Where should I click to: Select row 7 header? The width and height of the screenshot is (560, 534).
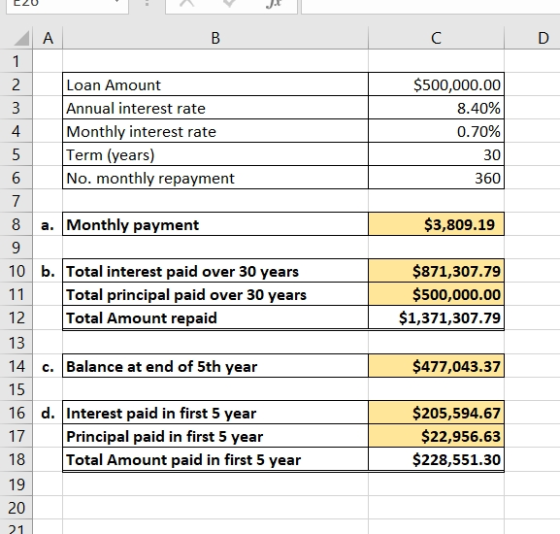(x=16, y=201)
